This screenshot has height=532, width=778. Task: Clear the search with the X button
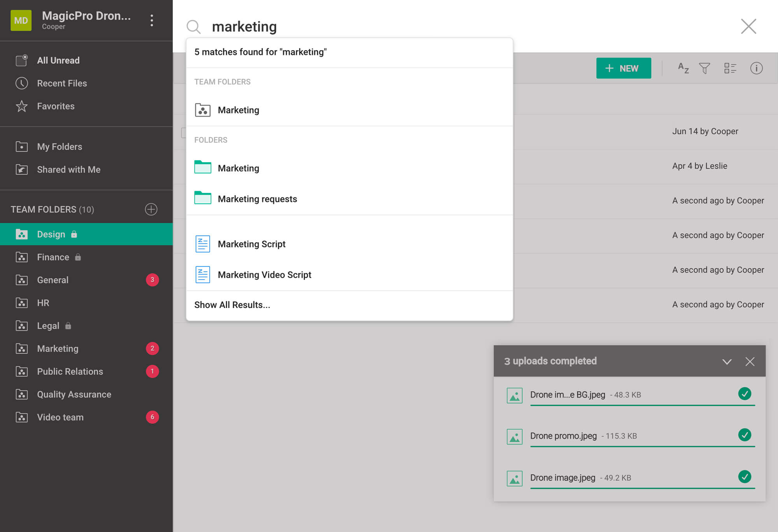(748, 26)
